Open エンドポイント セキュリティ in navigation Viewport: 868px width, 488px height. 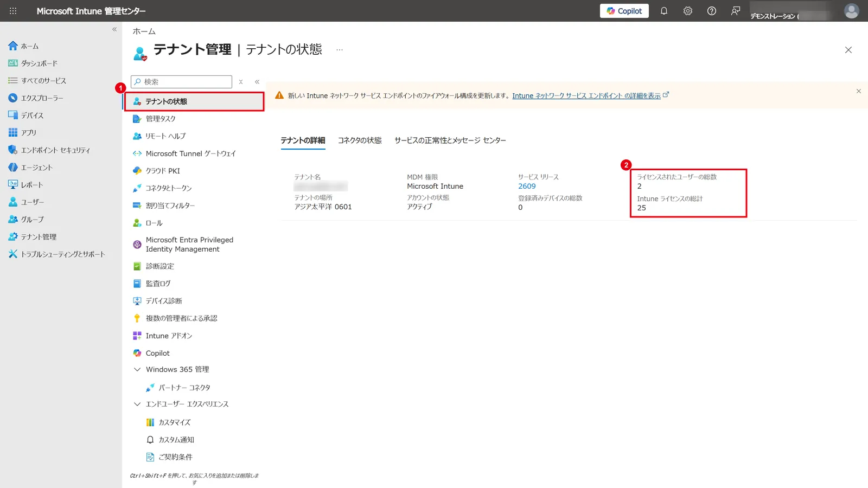[49, 150]
